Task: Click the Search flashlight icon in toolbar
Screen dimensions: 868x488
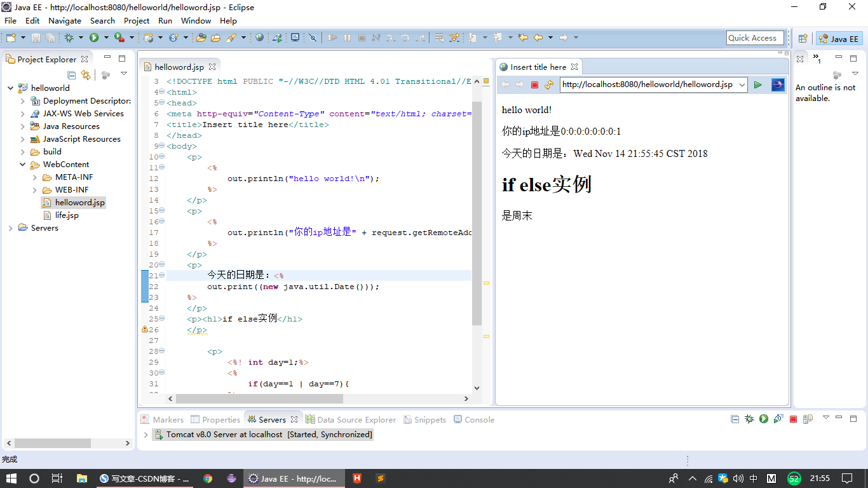Action: coord(231,37)
